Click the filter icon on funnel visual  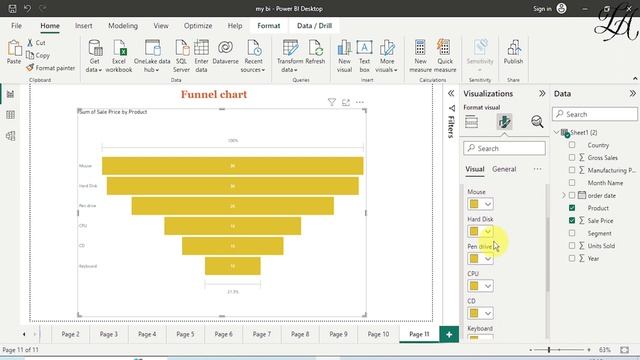(331, 102)
